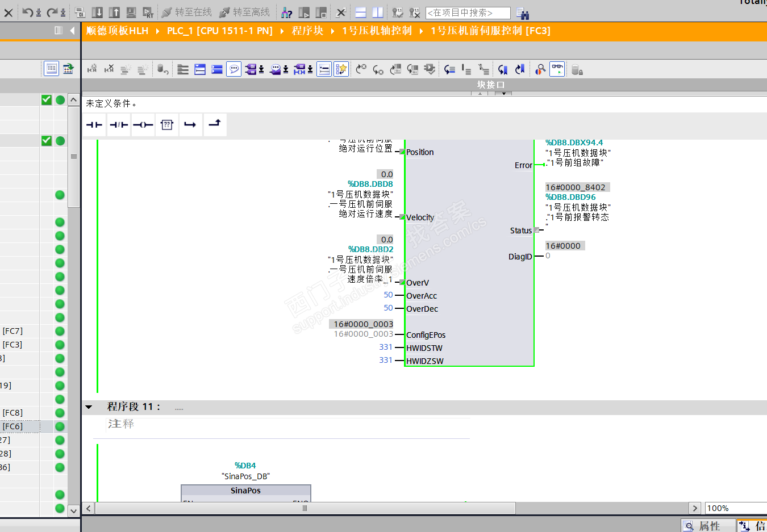Click the go online button

point(186,12)
